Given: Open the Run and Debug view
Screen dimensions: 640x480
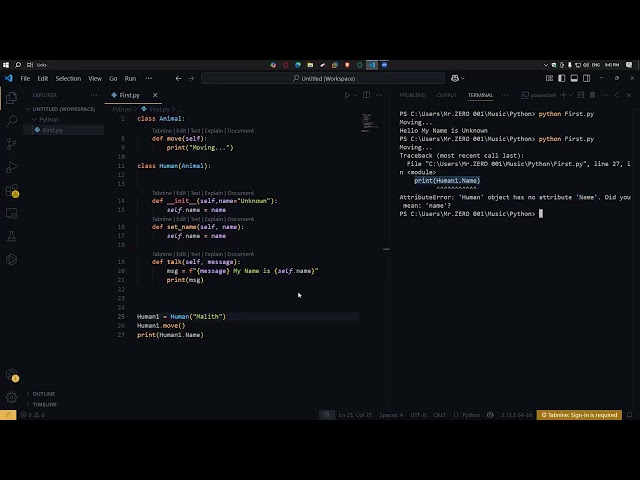Looking at the screenshot, I should pyautogui.click(x=11, y=167).
